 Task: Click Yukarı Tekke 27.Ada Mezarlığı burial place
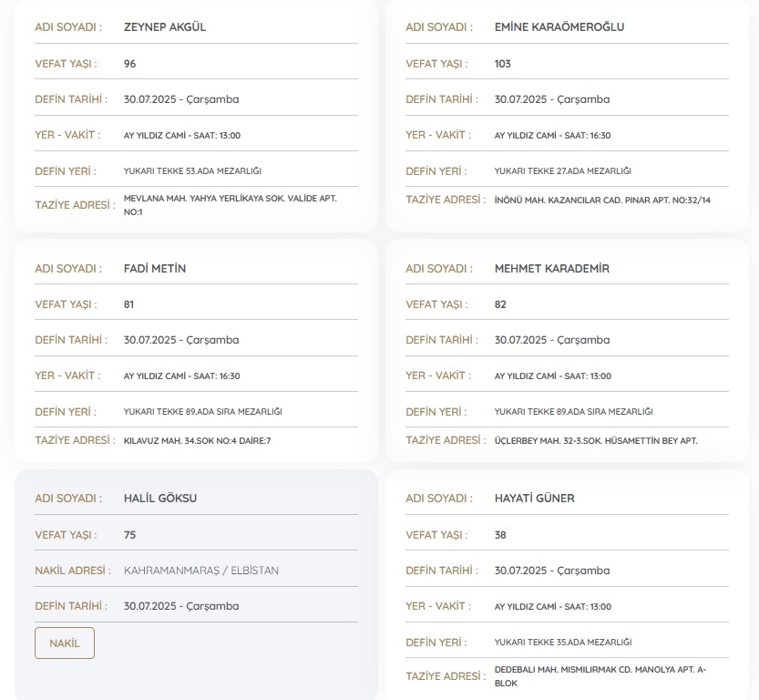pyautogui.click(x=562, y=170)
